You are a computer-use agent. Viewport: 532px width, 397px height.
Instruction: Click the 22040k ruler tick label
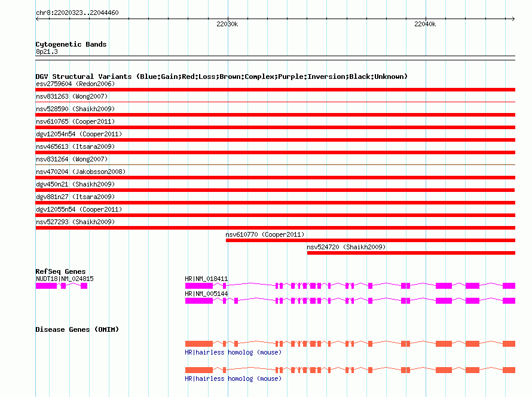coord(425,24)
